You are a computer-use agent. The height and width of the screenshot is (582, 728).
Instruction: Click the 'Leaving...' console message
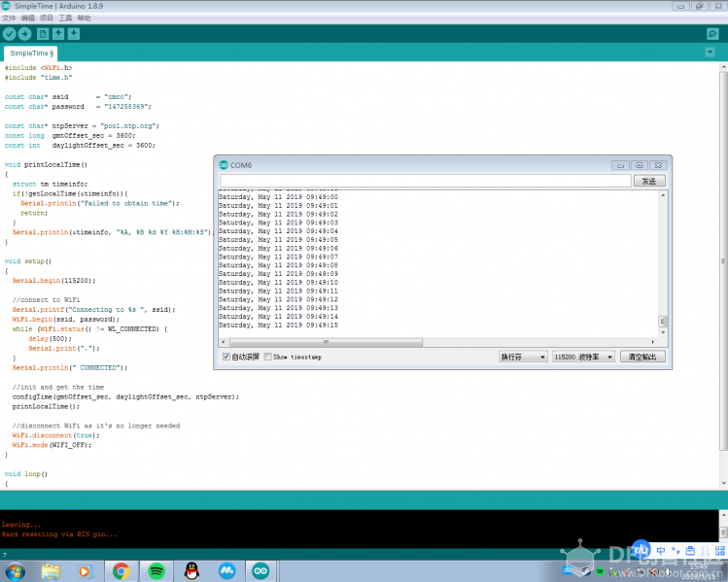[21, 525]
